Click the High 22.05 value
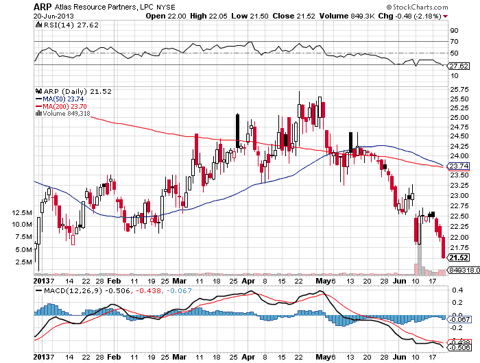This screenshot has height=363, width=480. (x=209, y=16)
